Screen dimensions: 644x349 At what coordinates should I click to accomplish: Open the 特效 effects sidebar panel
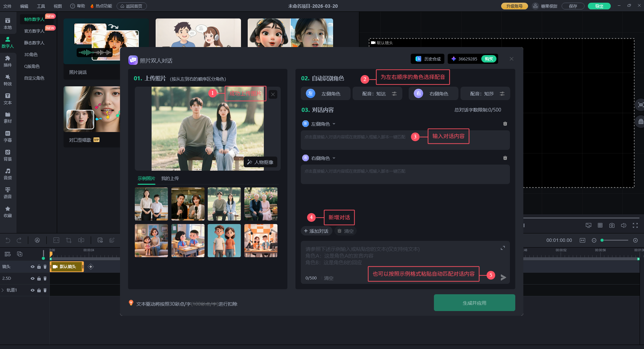click(x=8, y=80)
